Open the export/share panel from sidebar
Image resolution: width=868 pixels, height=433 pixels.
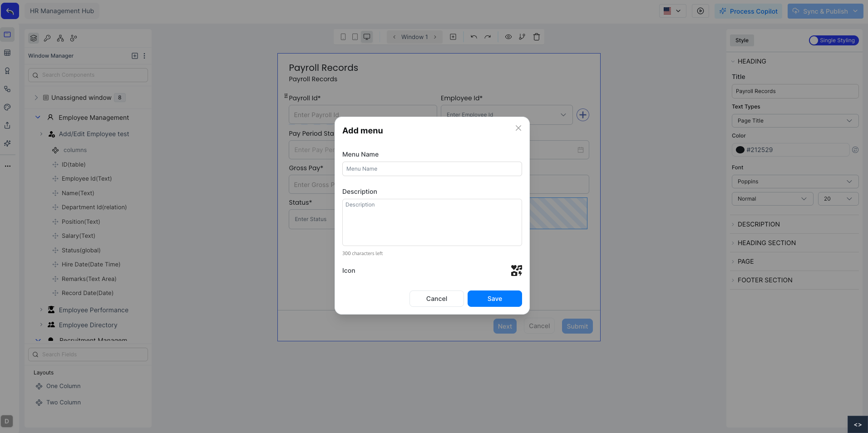(x=7, y=125)
